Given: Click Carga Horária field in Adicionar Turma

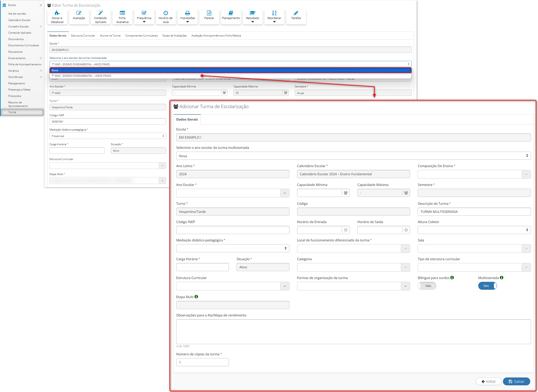Looking at the screenshot, I should click(x=202, y=267).
